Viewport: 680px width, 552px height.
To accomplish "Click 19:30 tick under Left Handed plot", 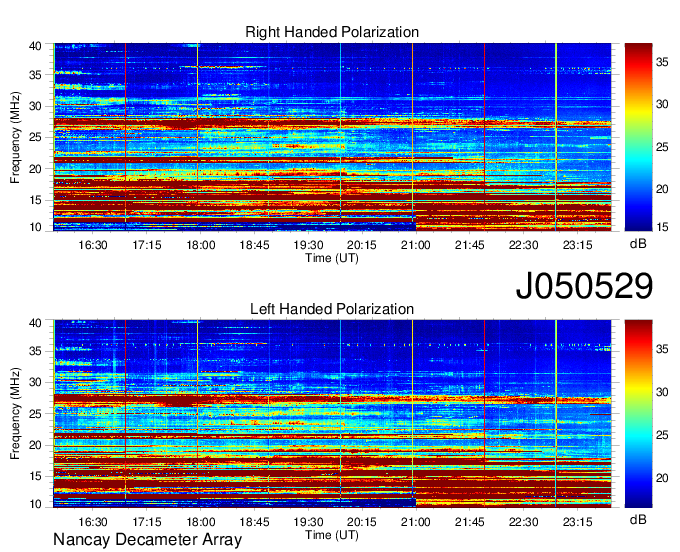I will coord(308,522).
